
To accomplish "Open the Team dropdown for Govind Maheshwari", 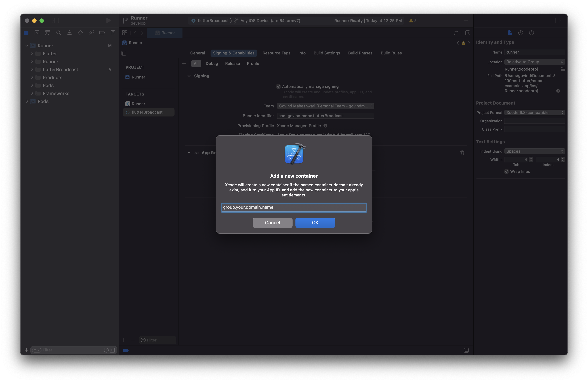I will pyautogui.click(x=325, y=106).
